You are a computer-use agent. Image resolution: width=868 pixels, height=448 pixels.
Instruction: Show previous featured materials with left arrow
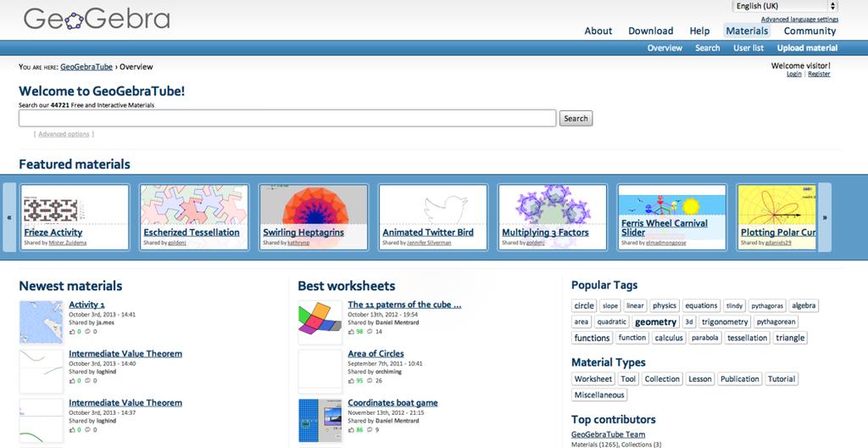click(9, 217)
